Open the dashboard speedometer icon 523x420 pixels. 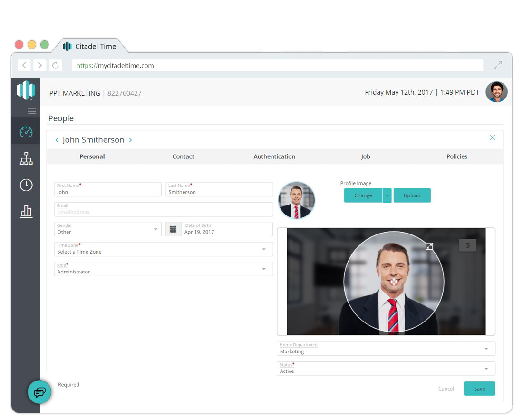click(26, 132)
